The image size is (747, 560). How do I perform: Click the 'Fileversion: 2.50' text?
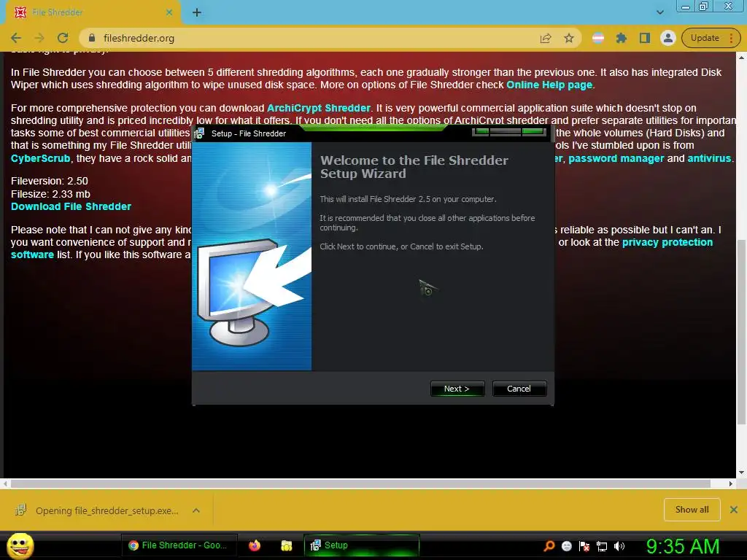pyautogui.click(x=50, y=181)
